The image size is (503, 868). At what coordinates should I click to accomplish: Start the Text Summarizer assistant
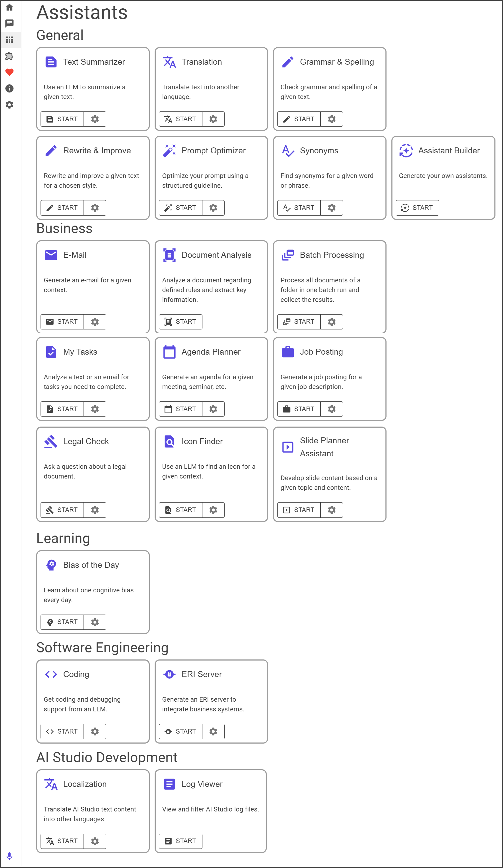coord(62,119)
